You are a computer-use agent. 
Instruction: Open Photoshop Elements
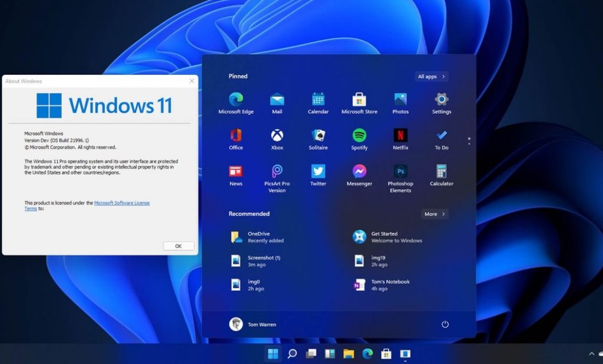tap(400, 178)
